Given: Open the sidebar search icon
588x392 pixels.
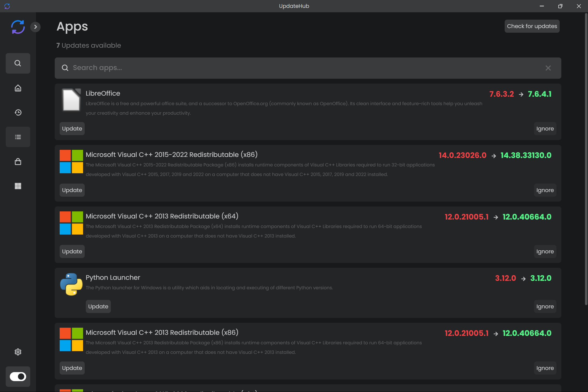Looking at the screenshot, I should click(18, 63).
